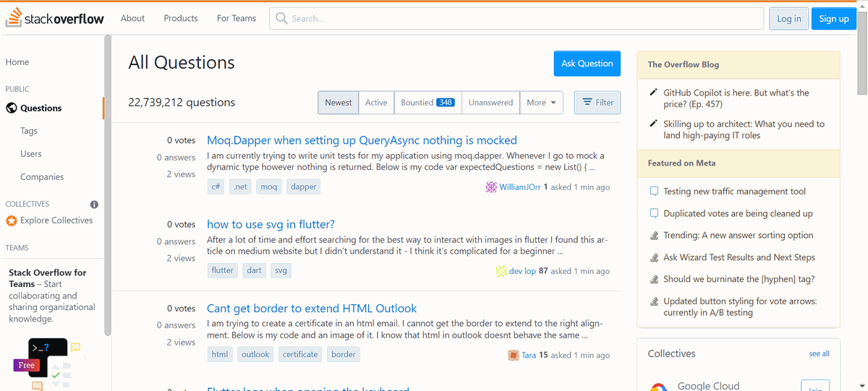Switch to the Bountied tab
The image size is (868, 391).
tap(427, 103)
